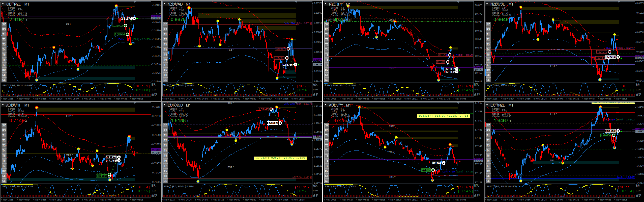Click the FS2^ level label on EURAUD

[231, 167]
